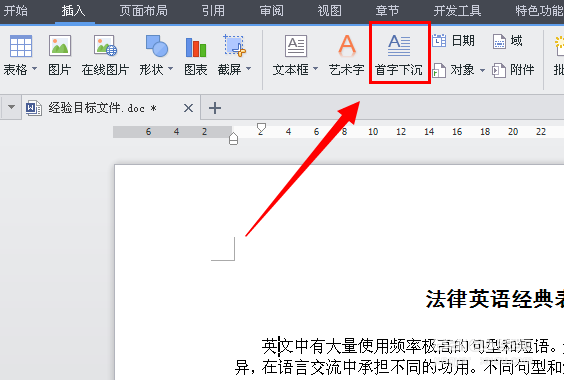This screenshot has width=564, height=380.
Task: Open the 对象 object dropdown arrow
Action: pyautogui.click(x=482, y=70)
